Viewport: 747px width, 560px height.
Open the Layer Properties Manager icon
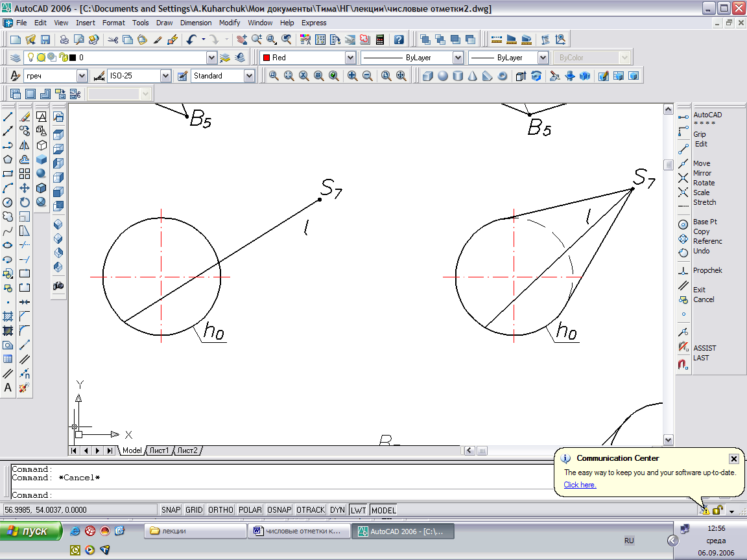[x=16, y=58]
